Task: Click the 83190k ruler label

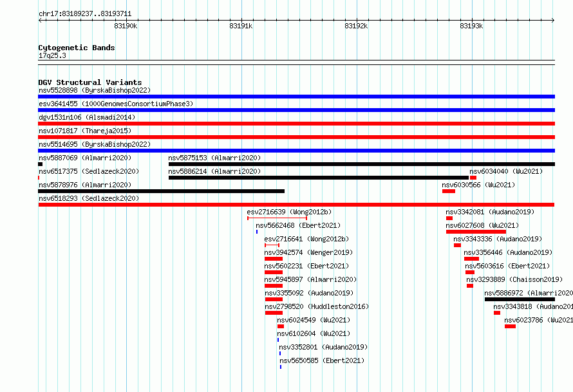Action: point(126,26)
